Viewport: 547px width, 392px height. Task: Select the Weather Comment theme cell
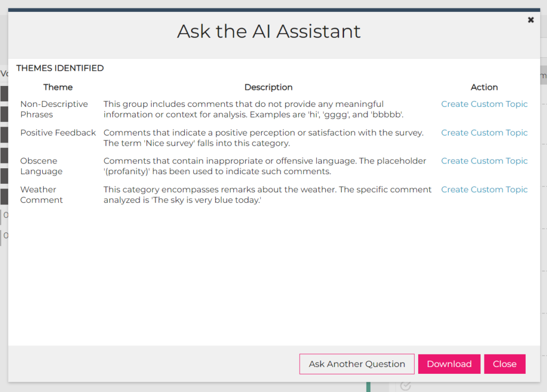pos(42,194)
